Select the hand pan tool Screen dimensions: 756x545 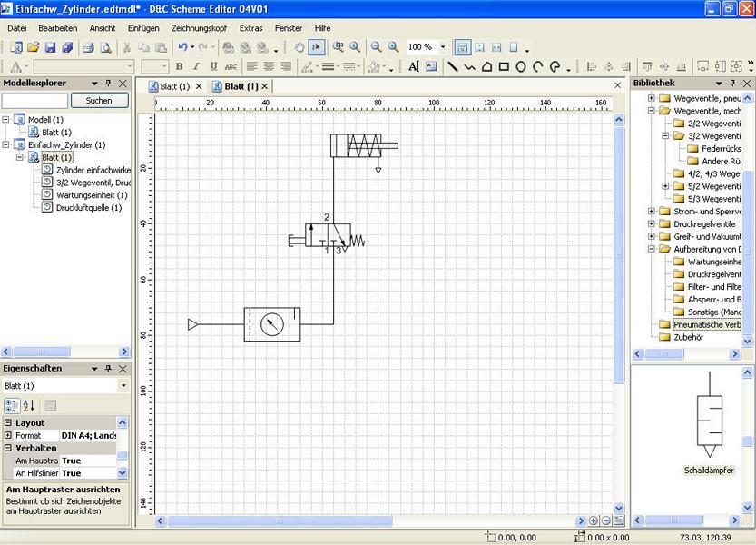pos(299,47)
